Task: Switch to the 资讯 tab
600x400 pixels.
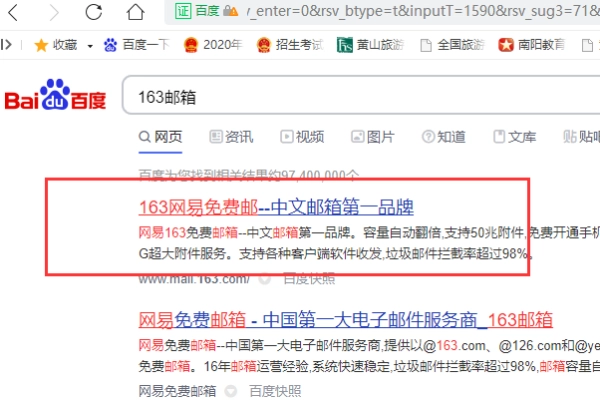Action: pos(231,137)
